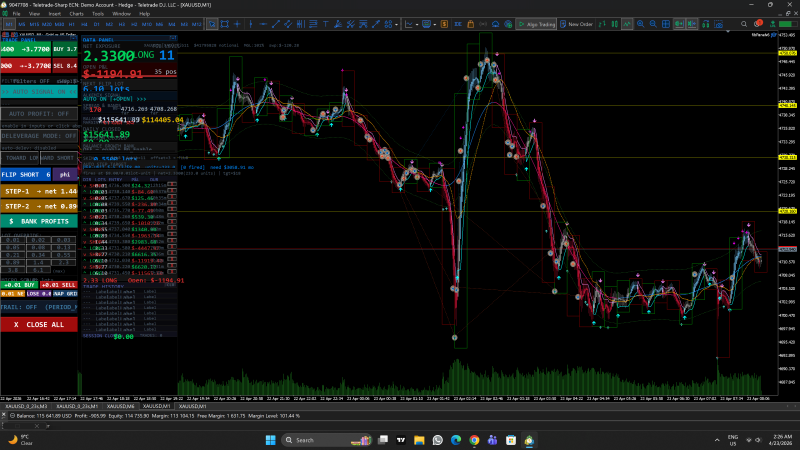Click the FLIP SHORT button
Screen dimensions: 800x450
[x=26, y=174]
